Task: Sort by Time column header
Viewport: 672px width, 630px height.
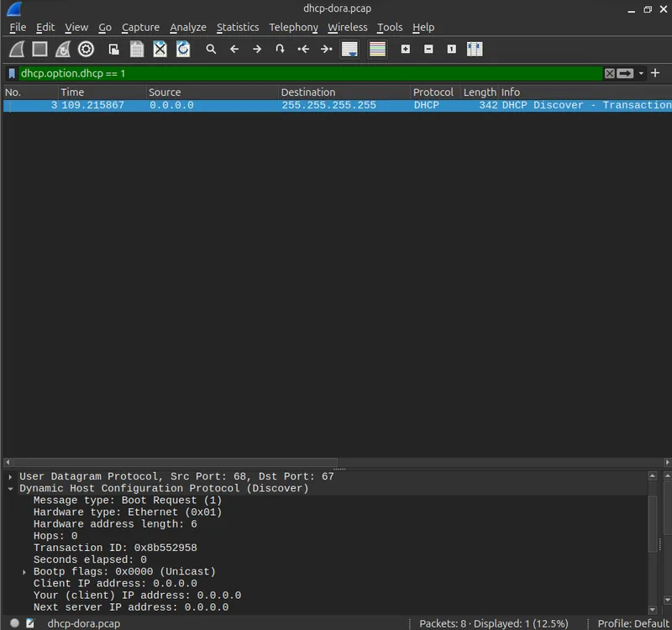Action: (x=102, y=92)
